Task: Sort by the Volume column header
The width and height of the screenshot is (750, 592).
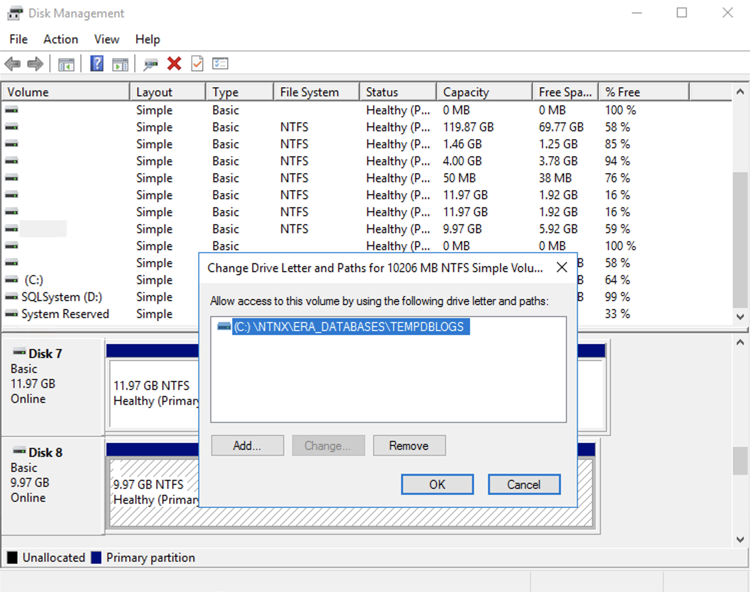Action: click(65, 92)
